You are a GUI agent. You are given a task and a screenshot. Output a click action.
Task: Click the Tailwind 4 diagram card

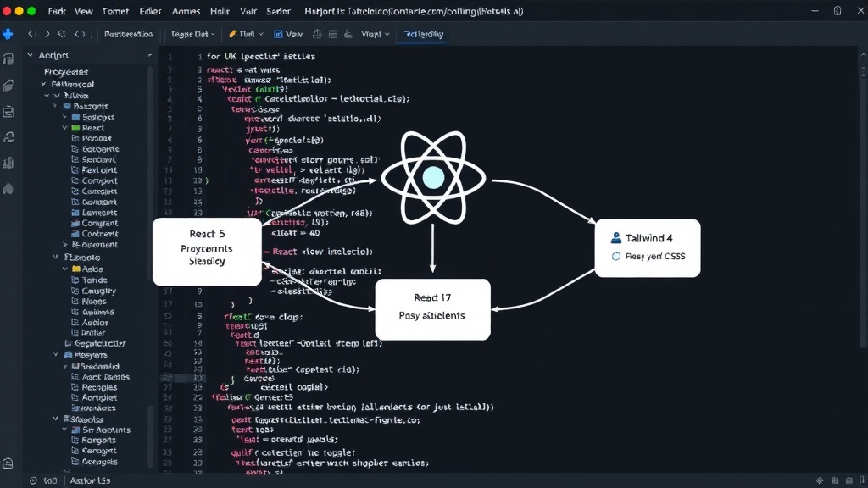click(x=648, y=248)
